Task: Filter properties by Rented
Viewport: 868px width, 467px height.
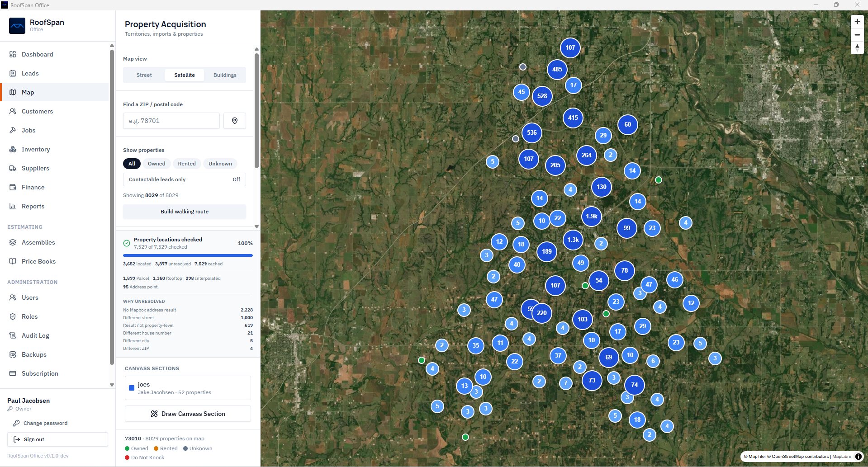Action: (x=187, y=164)
